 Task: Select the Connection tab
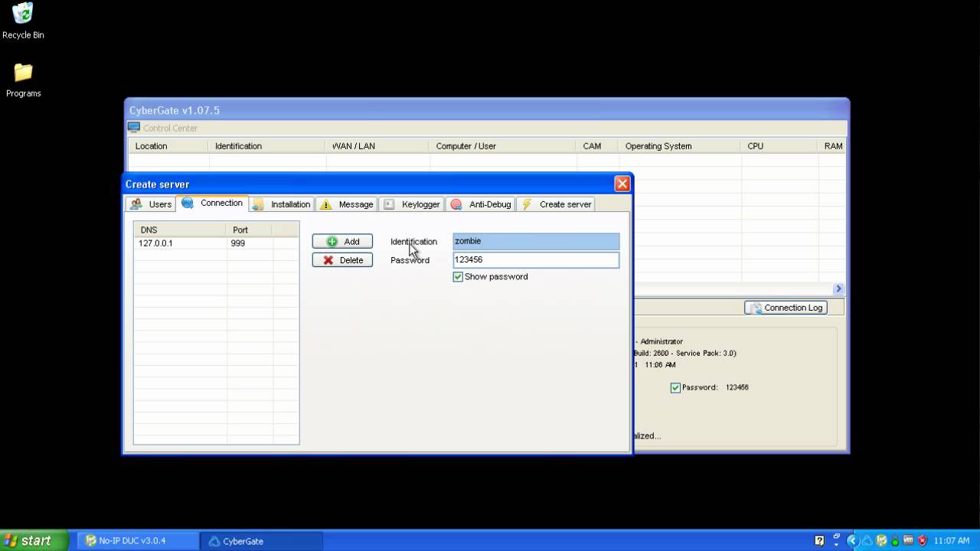pos(213,204)
